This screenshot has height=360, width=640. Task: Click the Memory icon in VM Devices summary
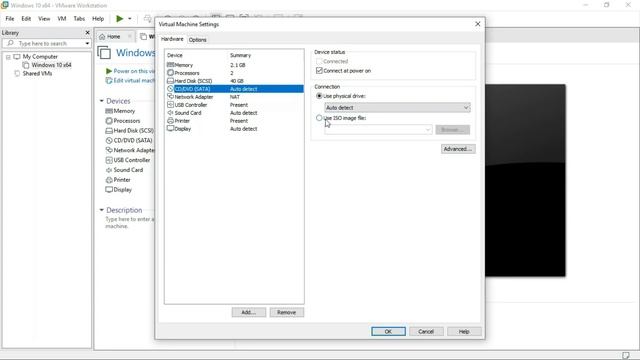click(x=109, y=111)
